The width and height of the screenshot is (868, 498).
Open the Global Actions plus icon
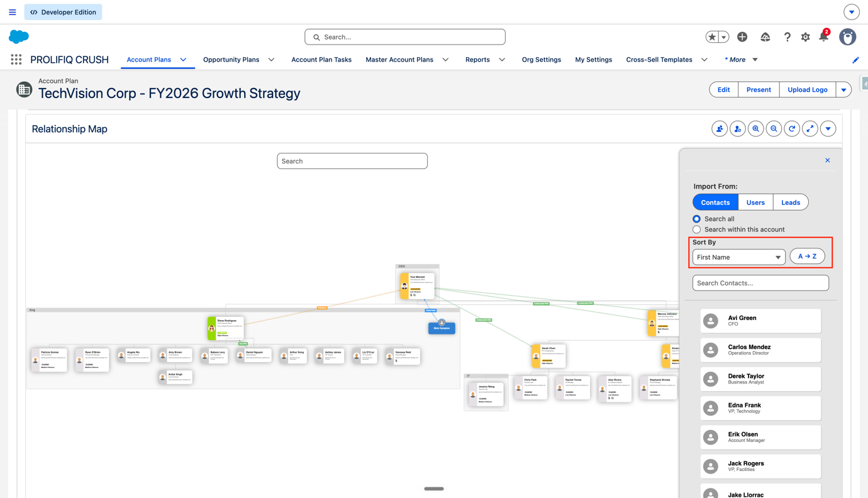[742, 37]
